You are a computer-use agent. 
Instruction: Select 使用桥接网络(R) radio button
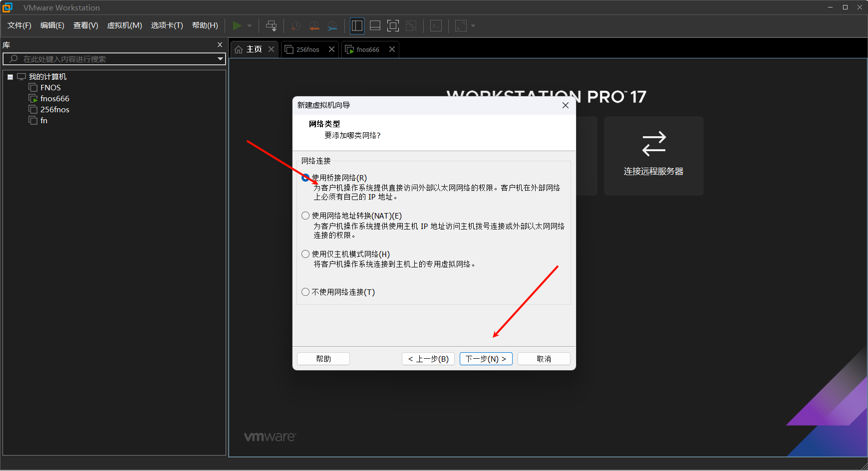point(305,178)
